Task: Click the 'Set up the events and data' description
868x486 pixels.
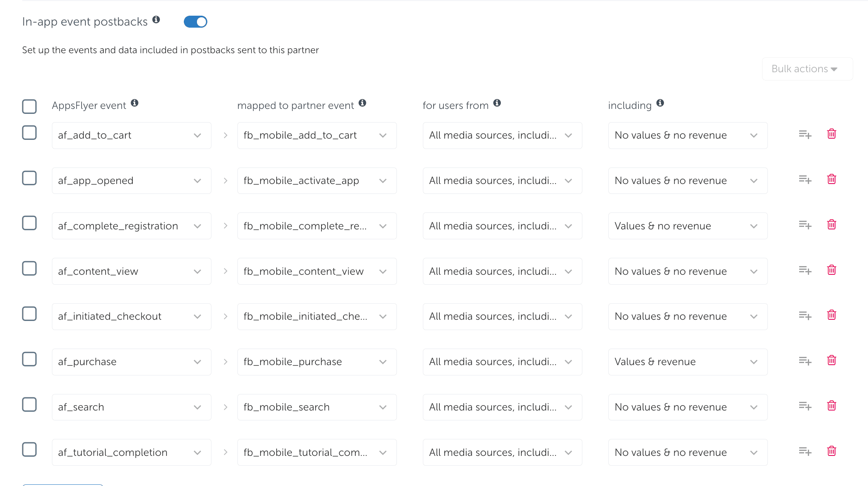Action: click(x=170, y=50)
